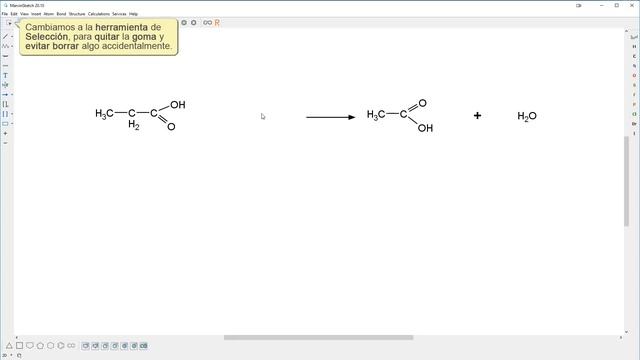Open the Calculations menu
The height and width of the screenshot is (360, 640).
click(99, 14)
